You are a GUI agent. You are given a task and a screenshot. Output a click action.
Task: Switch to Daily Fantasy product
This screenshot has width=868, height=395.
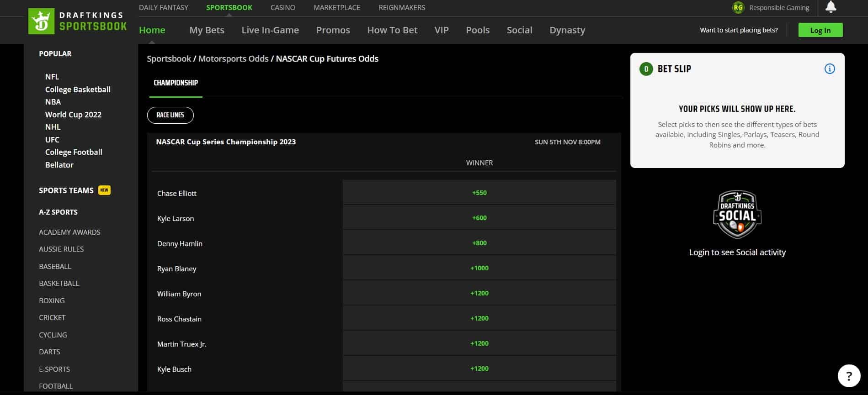164,8
